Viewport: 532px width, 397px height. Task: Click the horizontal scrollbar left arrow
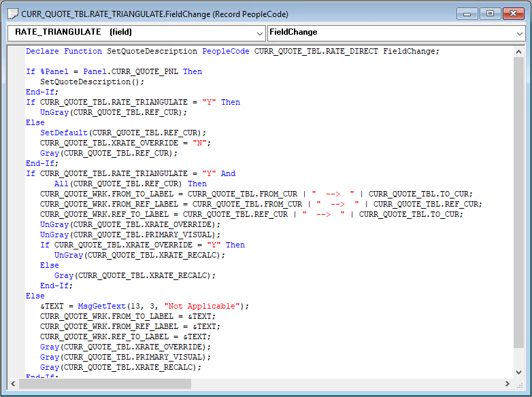(x=13, y=384)
